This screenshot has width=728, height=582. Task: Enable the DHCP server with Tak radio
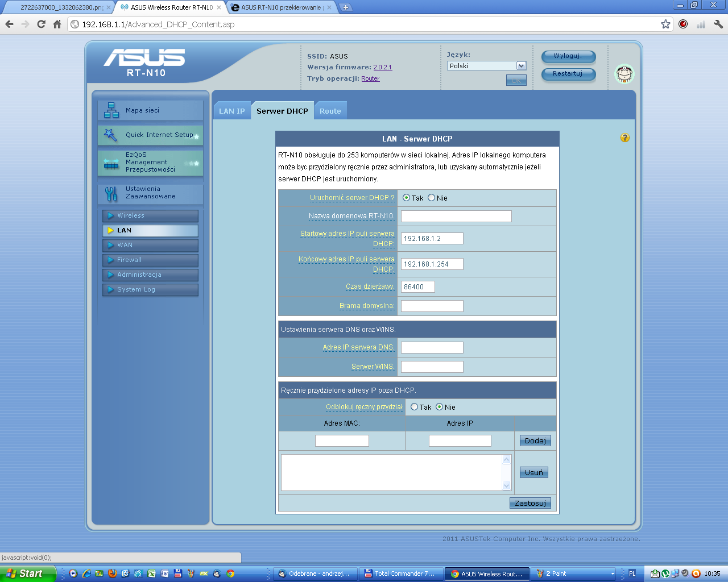click(407, 198)
